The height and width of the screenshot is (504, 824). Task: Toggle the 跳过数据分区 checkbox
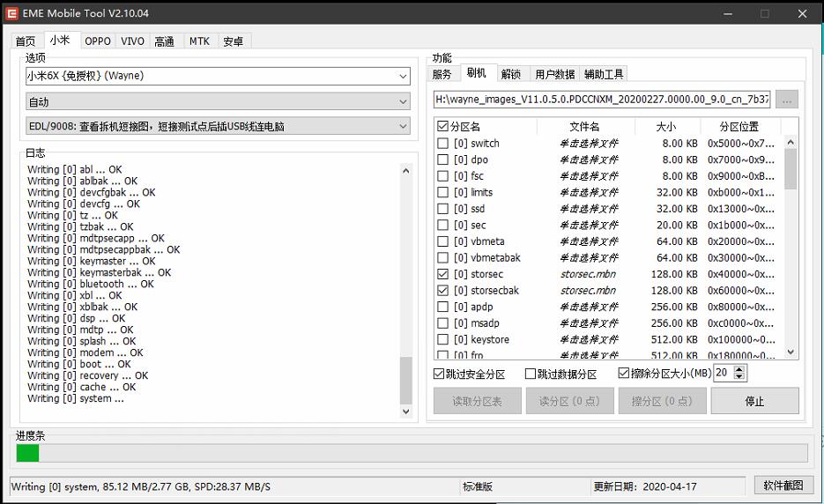pyautogui.click(x=531, y=374)
